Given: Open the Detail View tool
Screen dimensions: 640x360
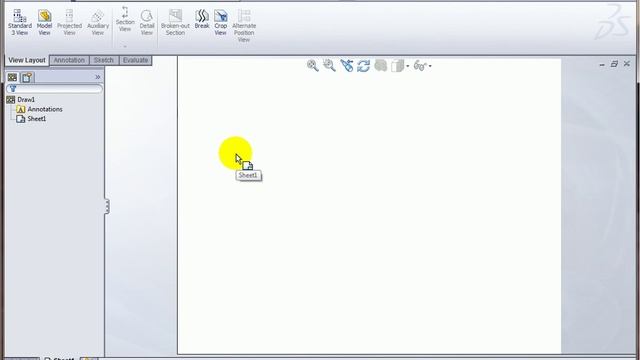Looking at the screenshot, I should click(147, 22).
